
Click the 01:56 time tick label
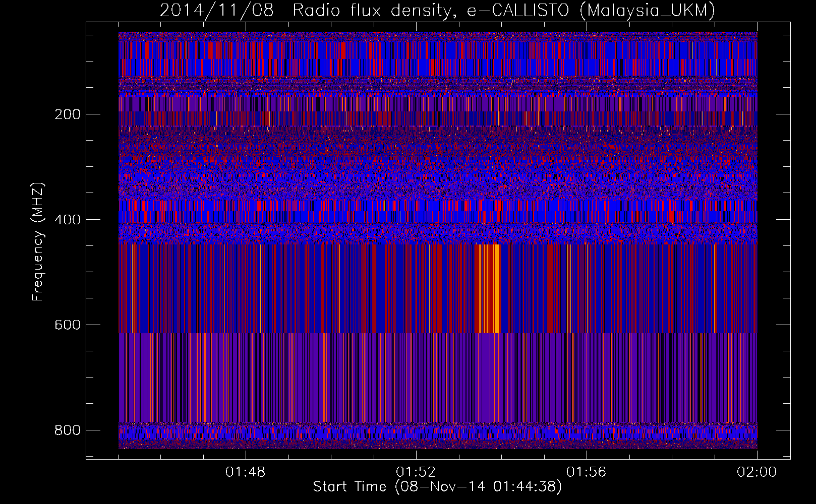coord(587,472)
